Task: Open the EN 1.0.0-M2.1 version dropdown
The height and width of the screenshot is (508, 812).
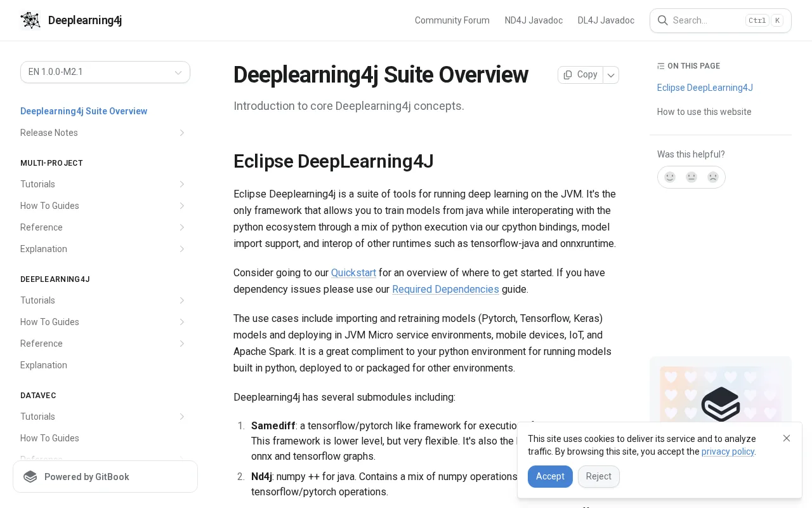Action: [x=105, y=72]
